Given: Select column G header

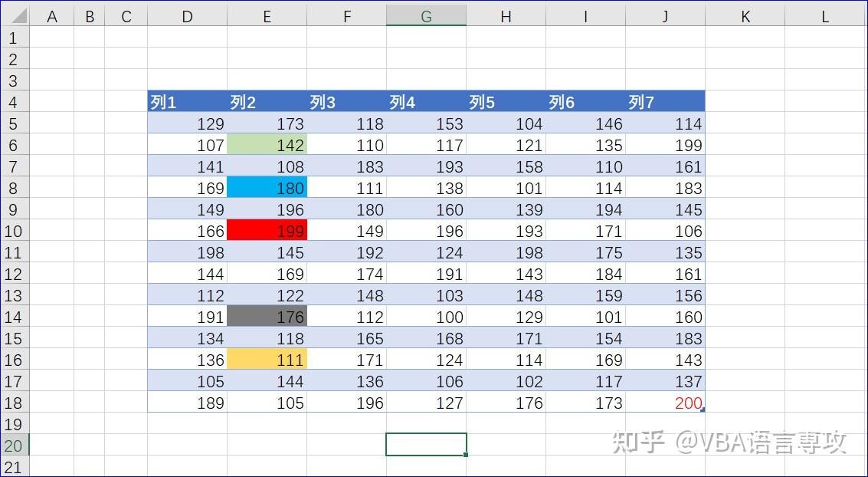Looking at the screenshot, I should click(426, 16).
